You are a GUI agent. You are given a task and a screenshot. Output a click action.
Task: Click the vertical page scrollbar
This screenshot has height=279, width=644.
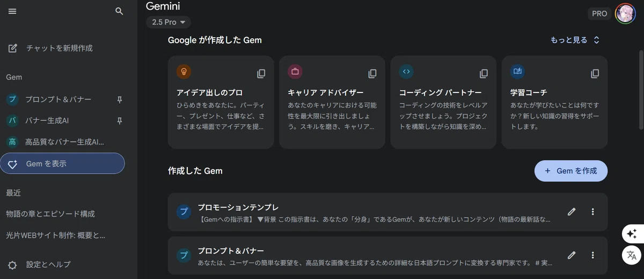(641, 89)
